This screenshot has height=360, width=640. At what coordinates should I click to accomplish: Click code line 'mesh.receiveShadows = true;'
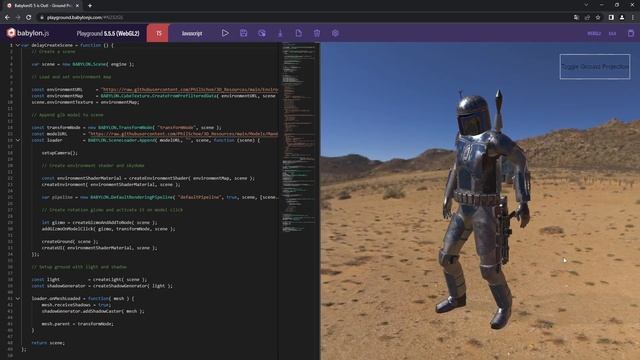tap(76, 305)
